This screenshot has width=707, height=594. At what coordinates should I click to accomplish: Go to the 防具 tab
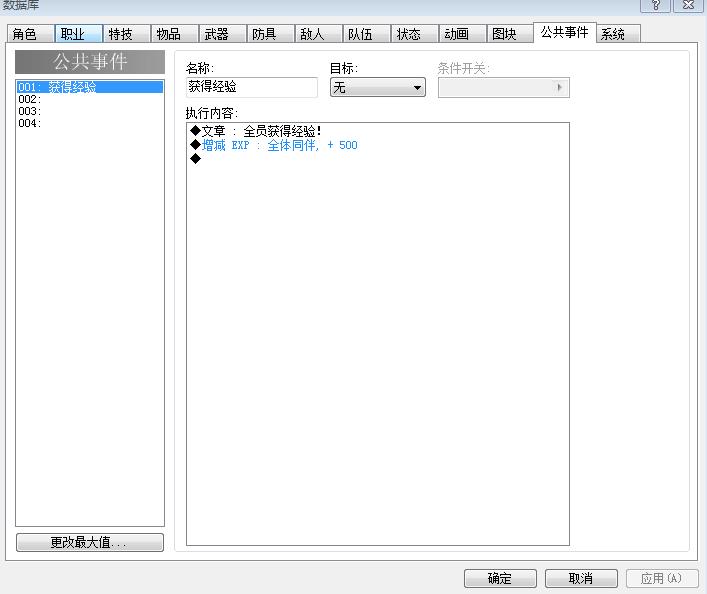point(270,34)
